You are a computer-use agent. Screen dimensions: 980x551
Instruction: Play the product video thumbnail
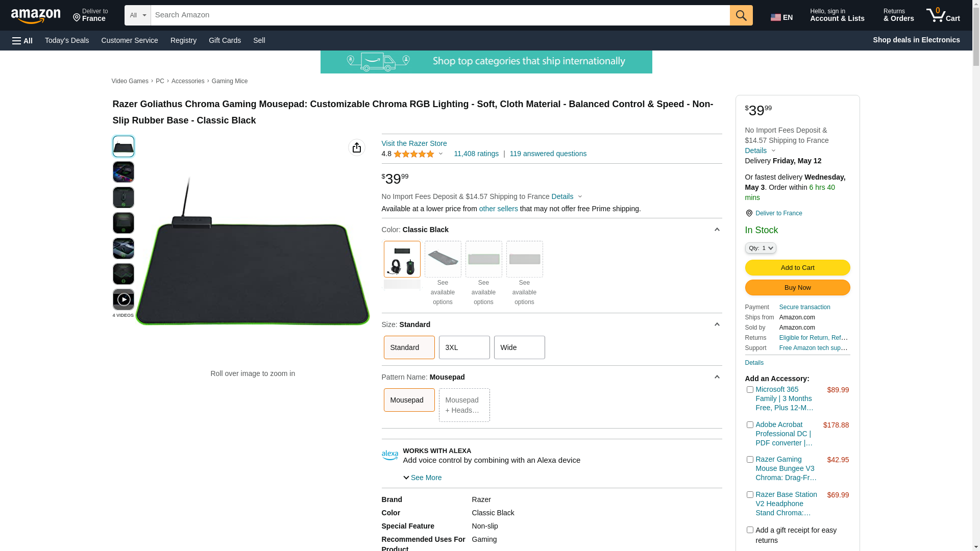point(124,299)
